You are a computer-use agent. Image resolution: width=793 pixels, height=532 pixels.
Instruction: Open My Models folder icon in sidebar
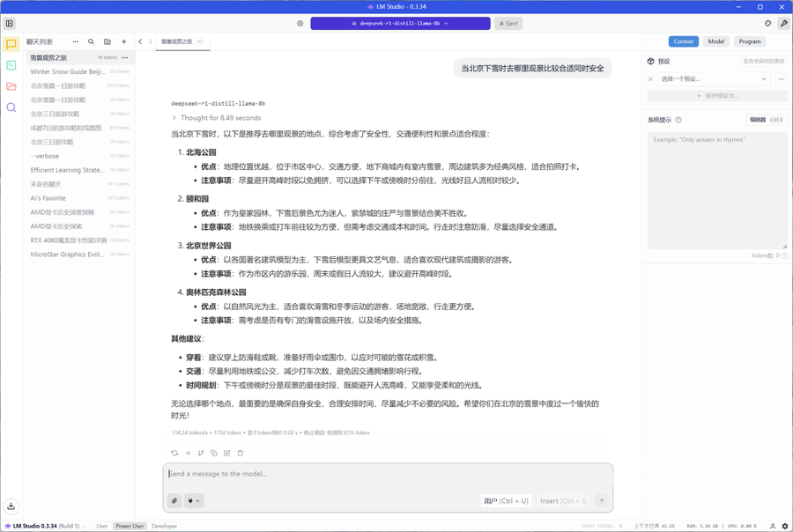point(11,86)
